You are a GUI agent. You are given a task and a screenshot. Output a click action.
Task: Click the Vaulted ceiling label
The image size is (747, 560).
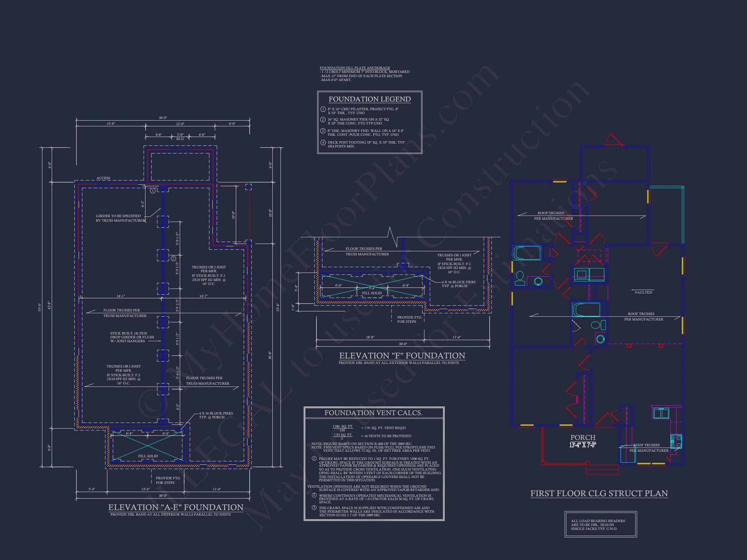[643, 292]
